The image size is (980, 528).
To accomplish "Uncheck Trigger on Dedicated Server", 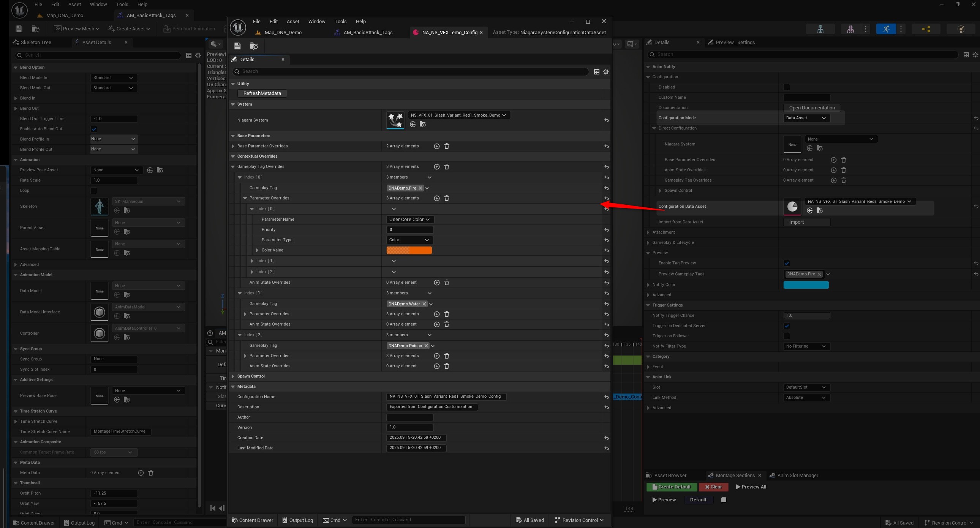I will (x=786, y=326).
